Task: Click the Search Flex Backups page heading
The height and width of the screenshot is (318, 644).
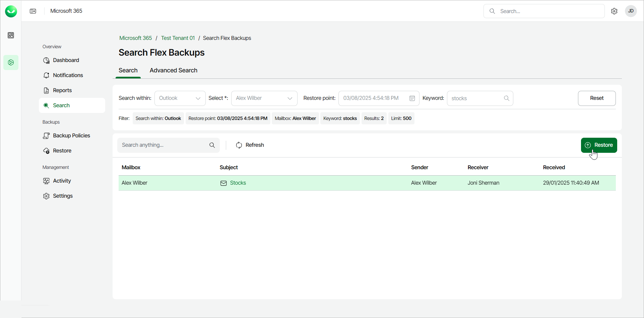Action: pyautogui.click(x=162, y=53)
